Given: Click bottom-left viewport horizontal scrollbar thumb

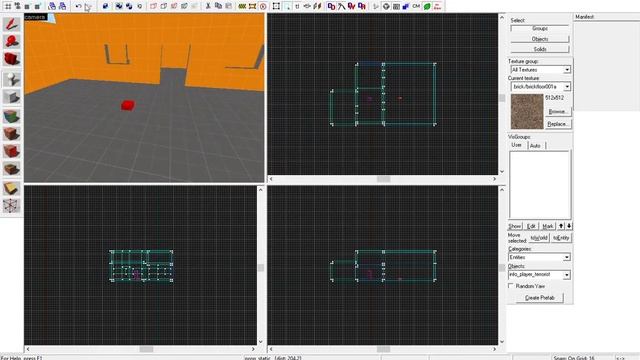Looking at the screenshot, I should [x=146, y=349].
